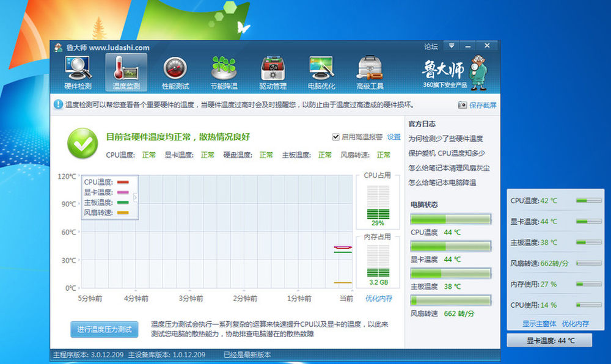Click the 已经是最新版本 status bar text

tap(247, 355)
